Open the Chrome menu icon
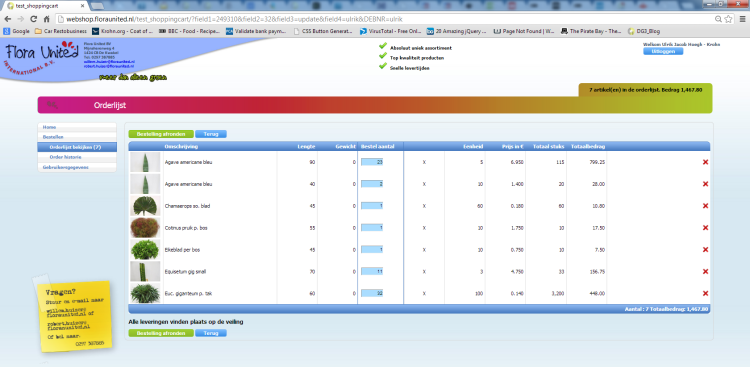This screenshot has height=367, width=750. [742, 19]
